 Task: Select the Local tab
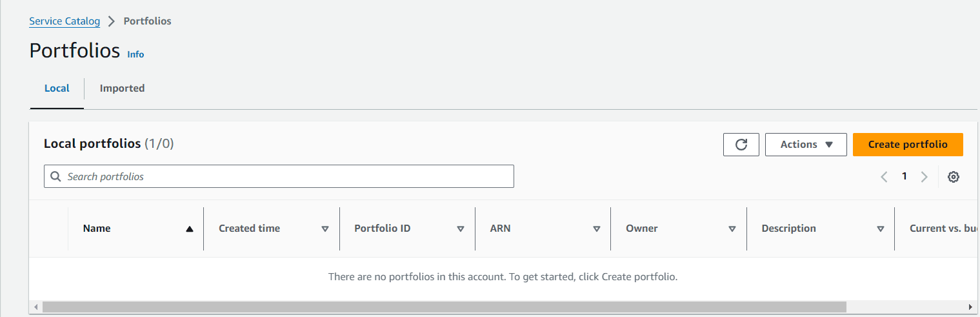pyautogui.click(x=57, y=88)
